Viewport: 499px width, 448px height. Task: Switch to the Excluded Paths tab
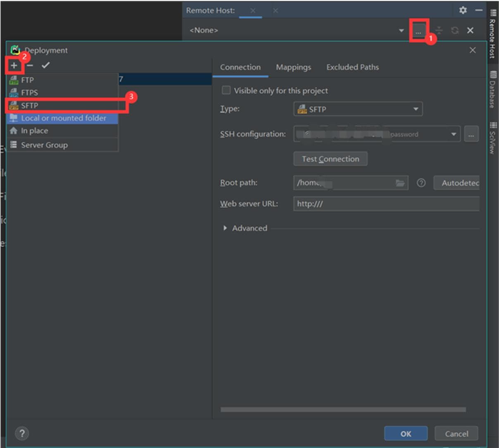pyautogui.click(x=352, y=67)
